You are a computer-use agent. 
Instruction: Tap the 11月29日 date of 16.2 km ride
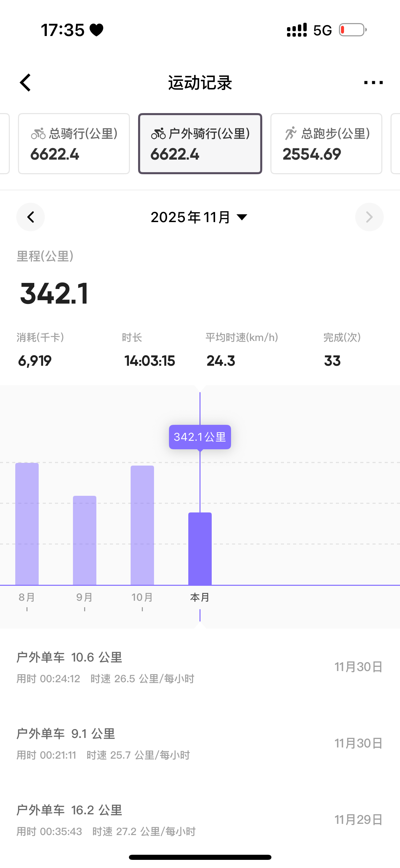coord(359,820)
